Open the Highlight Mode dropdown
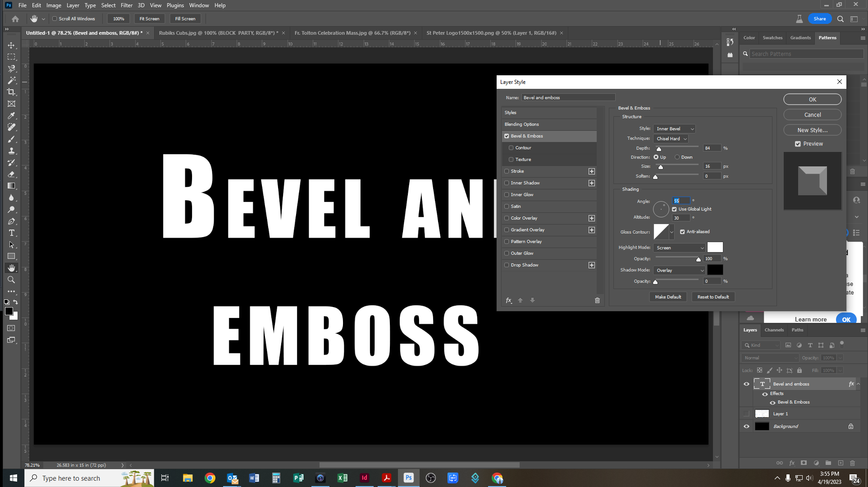The height and width of the screenshot is (487, 868). coord(679,248)
